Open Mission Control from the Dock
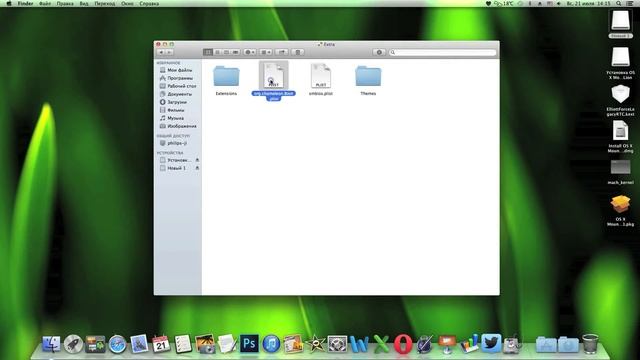Viewport: 640px width, 360px height. pyautogui.click(x=95, y=344)
